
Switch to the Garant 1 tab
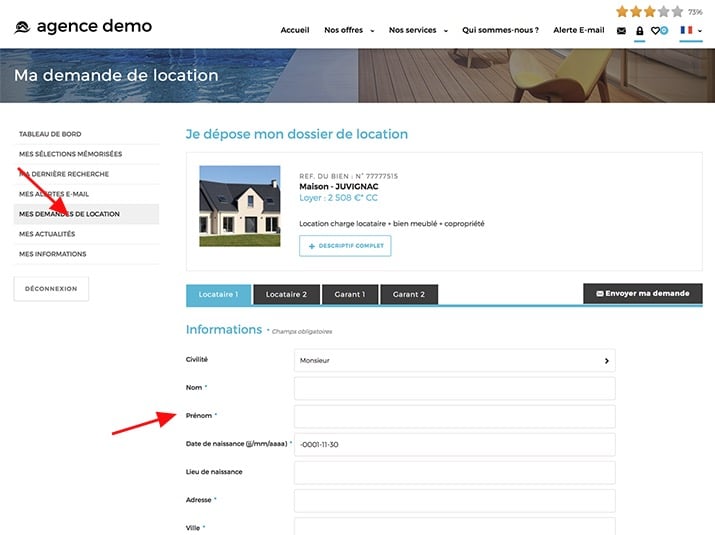point(349,295)
